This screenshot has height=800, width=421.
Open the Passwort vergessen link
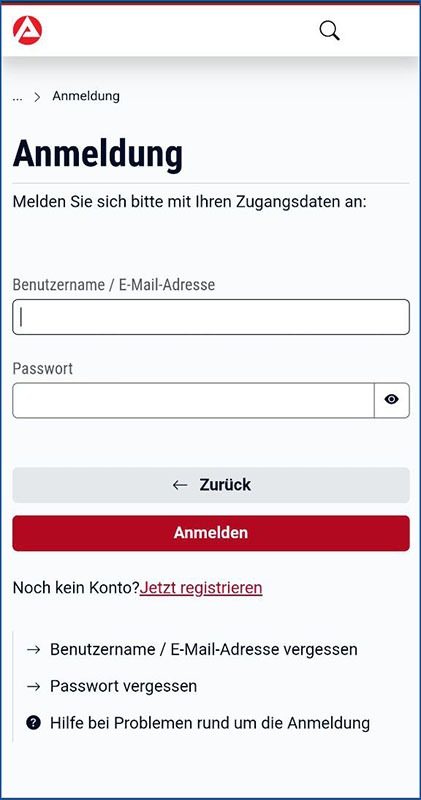(123, 686)
